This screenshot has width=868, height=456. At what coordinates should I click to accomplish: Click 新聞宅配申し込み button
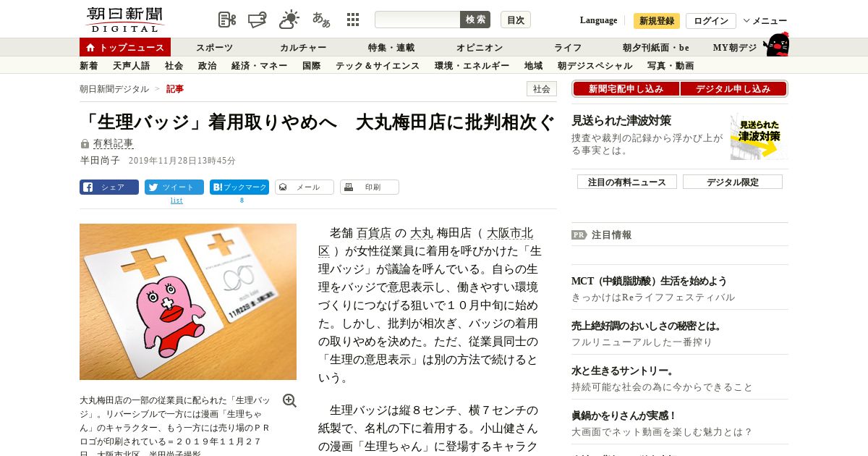click(626, 89)
